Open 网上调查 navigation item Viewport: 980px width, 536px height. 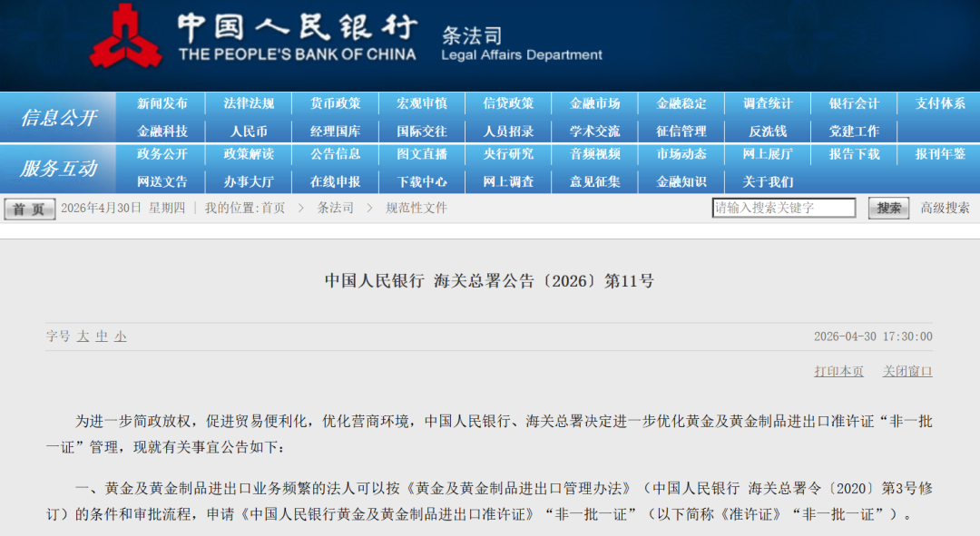[x=508, y=181]
